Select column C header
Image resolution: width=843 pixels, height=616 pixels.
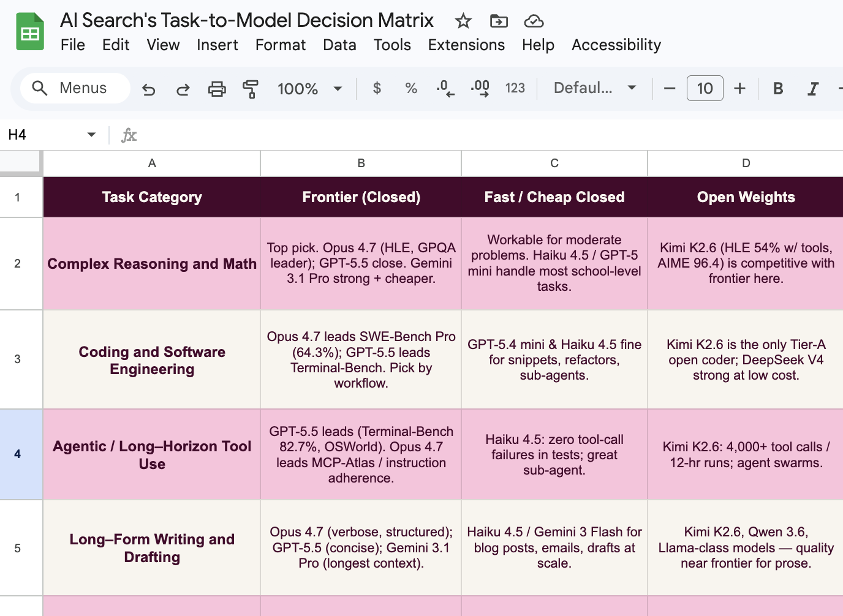point(554,163)
